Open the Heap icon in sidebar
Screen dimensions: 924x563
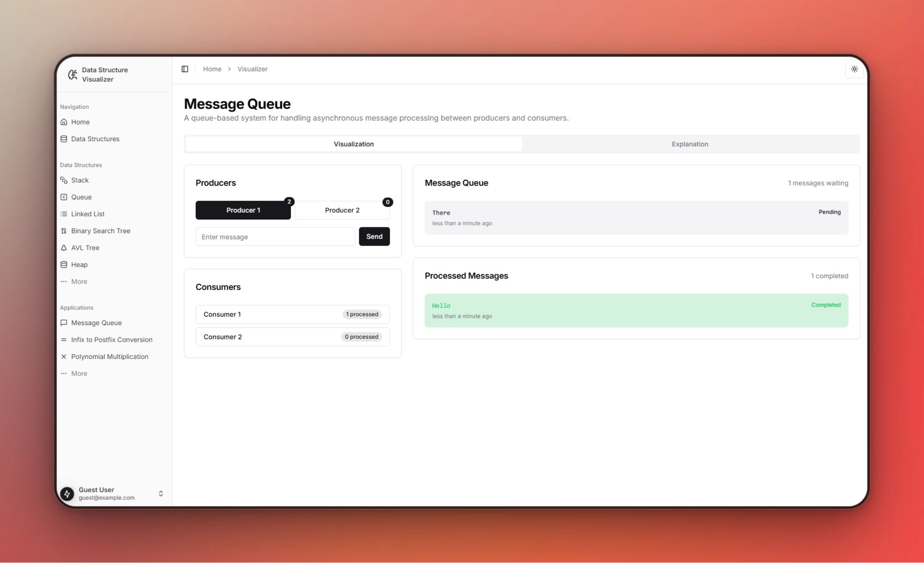point(64,264)
